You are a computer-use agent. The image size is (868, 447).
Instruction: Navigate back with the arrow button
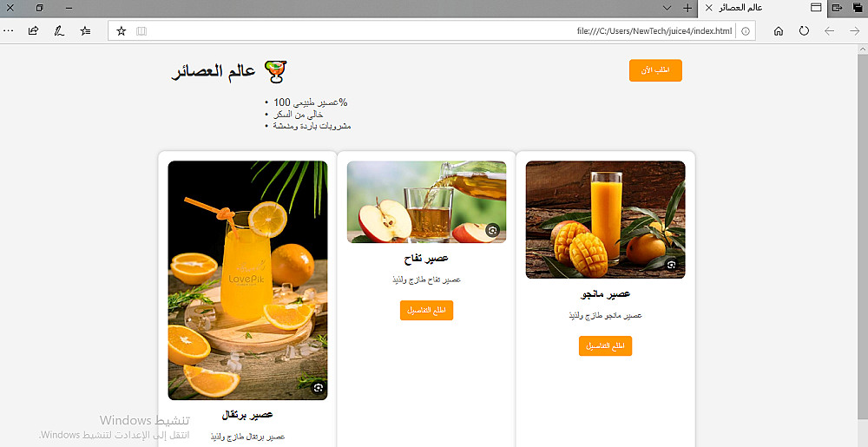pos(829,31)
